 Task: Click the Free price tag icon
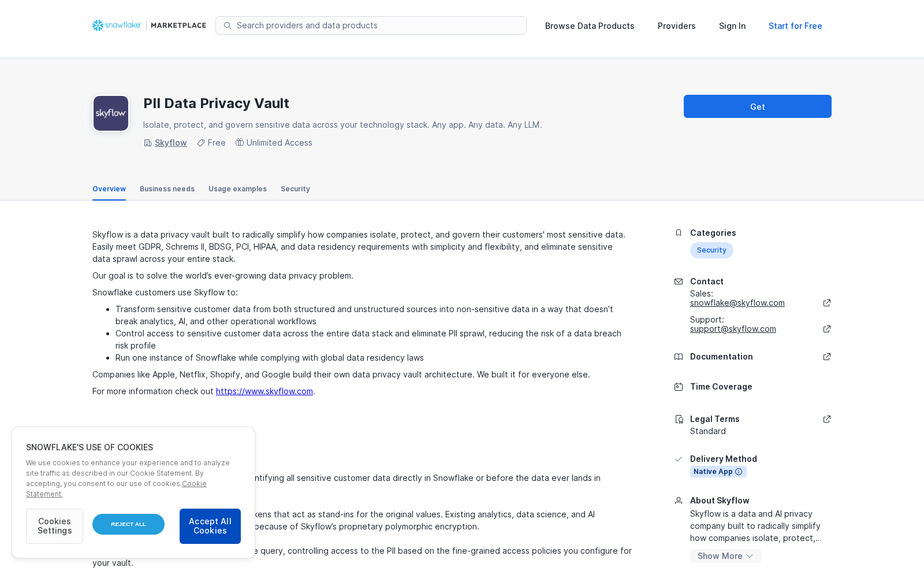pyautogui.click(x=201, y=143)
